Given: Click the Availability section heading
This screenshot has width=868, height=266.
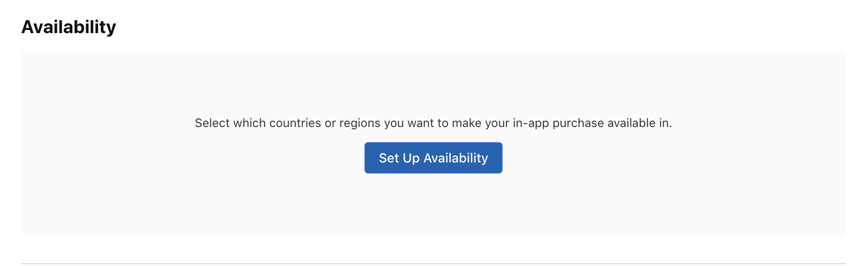Looking at the screenshot, I should (x=69, y=27).
